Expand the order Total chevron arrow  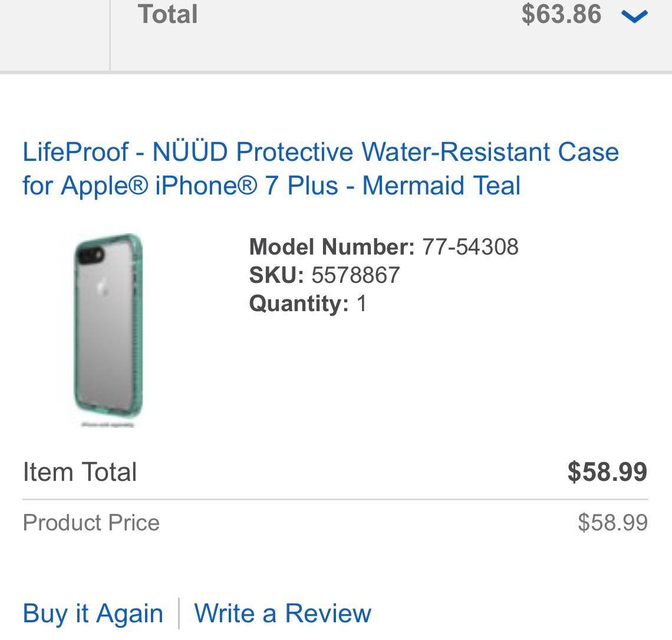[635, 17]
